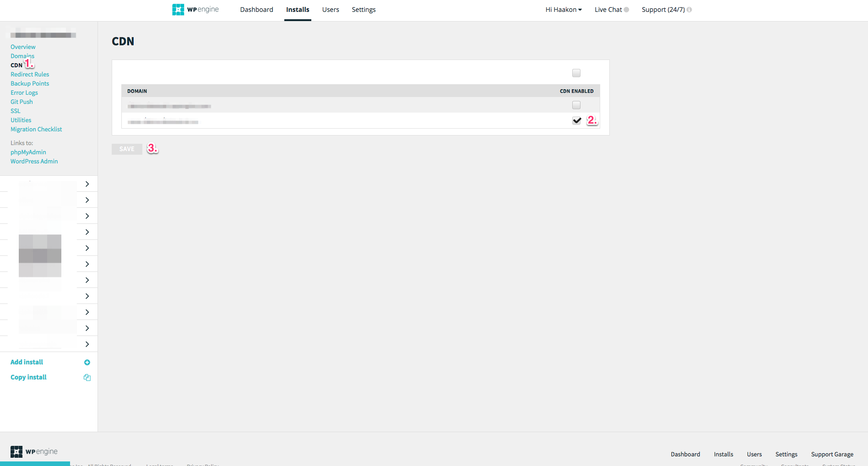The height and width of the screenshot is (466, 868).
Task: Uncheck the enabled CDN checkbox in second row
Action: point(576,121)
